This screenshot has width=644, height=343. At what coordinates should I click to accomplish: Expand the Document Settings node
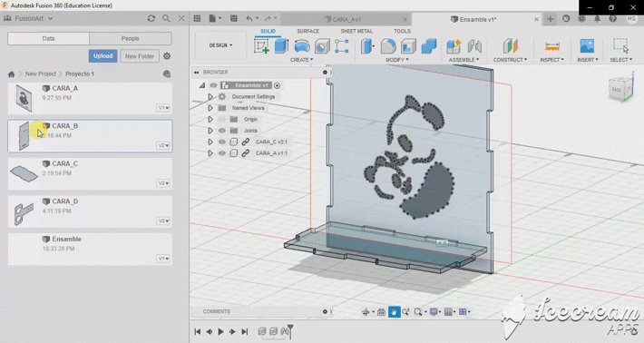210,96
